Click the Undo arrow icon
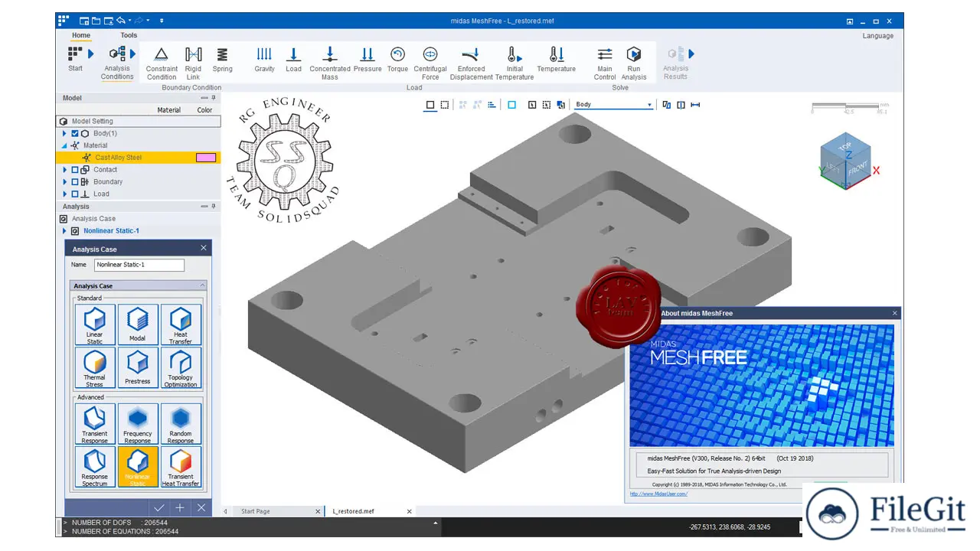Image resolution: width=980 pixels, height=551 pixels. click(x=120, y=21)
